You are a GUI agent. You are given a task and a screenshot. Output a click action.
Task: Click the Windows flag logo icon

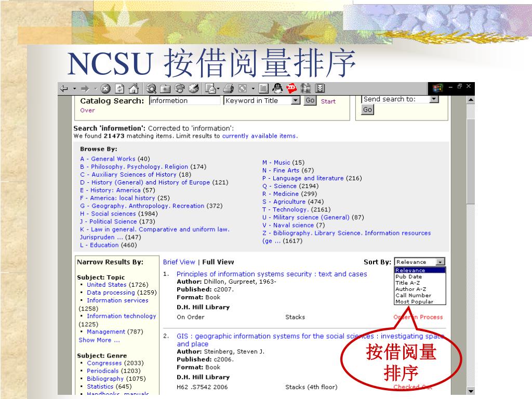[x=437, y=88]
